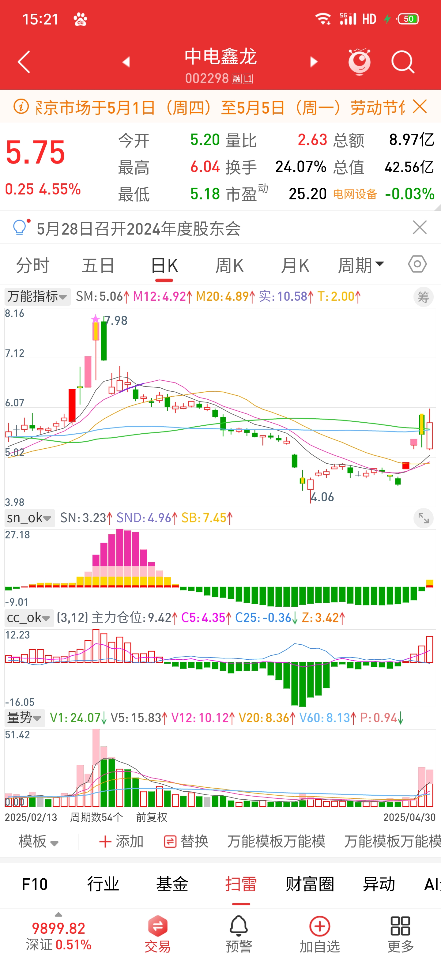Screen dimensions: 441x980
Task: Close the holiday market notice banner
Action: coord(420,107)
